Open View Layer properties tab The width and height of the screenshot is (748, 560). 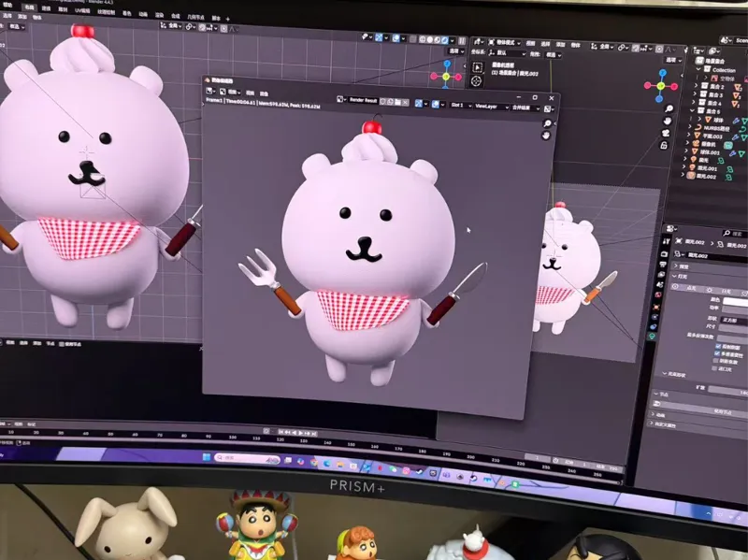[x=661, y=275]
